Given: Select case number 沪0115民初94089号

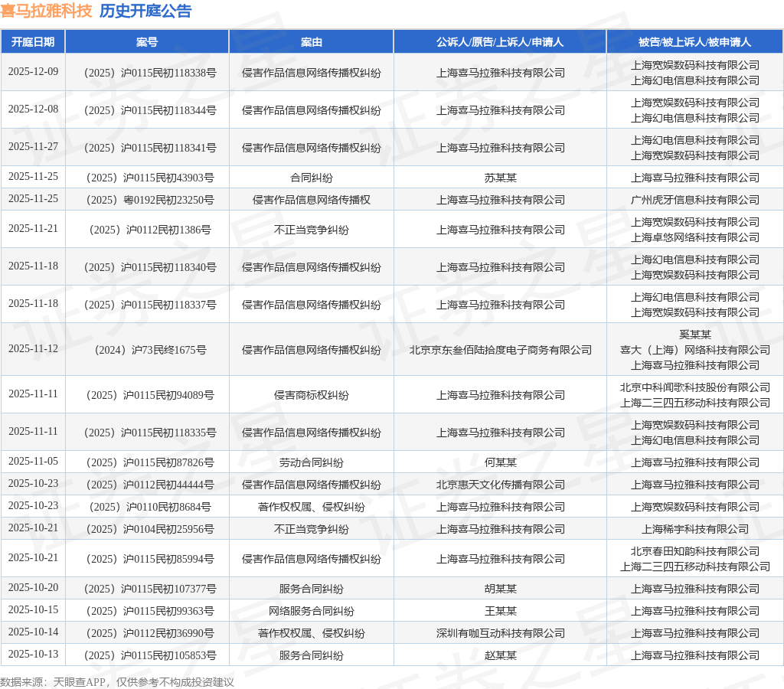Looking at the screenshot, I should click(x=150, y=395).
